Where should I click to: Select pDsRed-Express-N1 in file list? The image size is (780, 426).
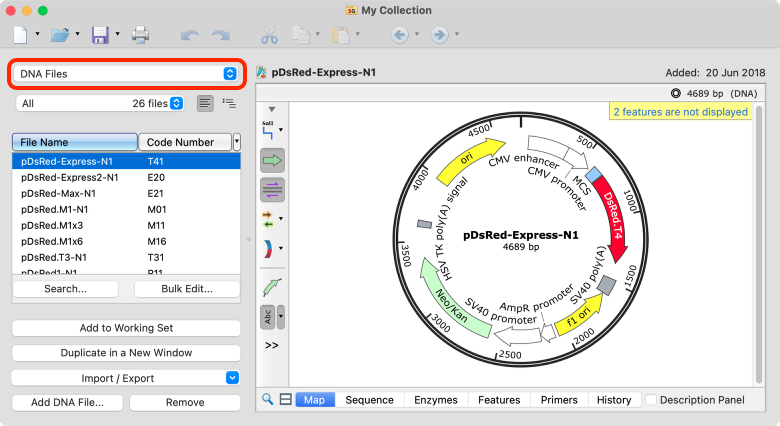pos(126,161)
